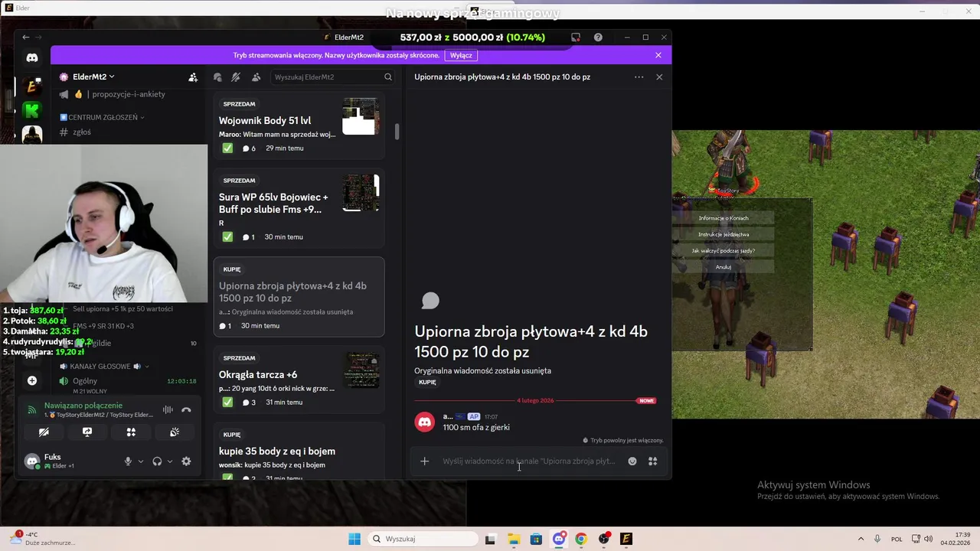Select Instrukcje jeździectwa in game dialog
Screen dimensions: 980x551
point(724,235)
